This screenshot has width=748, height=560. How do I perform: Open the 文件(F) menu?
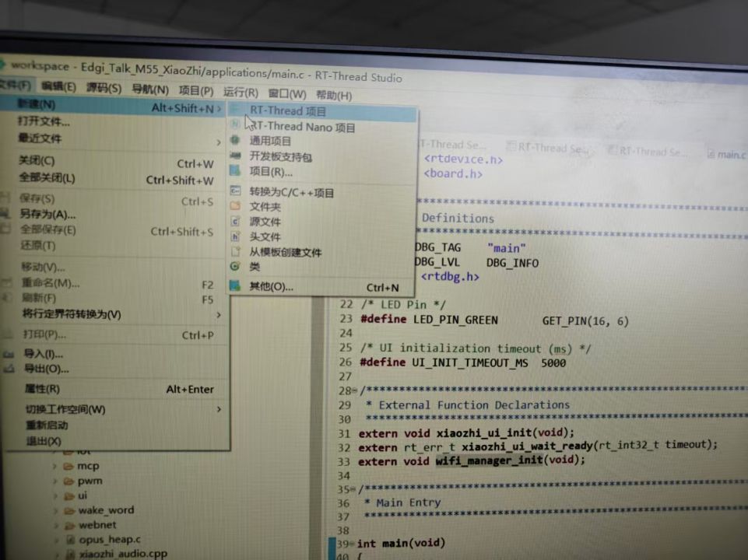[x=16, y=85]
